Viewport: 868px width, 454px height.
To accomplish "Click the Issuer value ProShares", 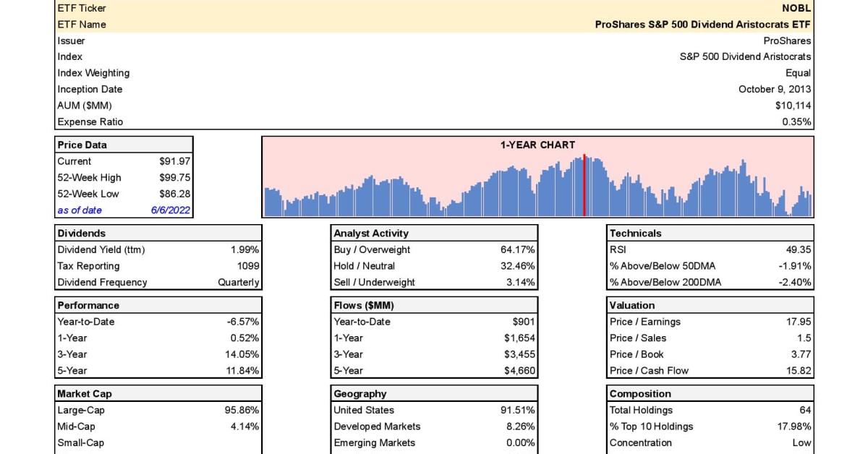I will (x=787, y=40).
